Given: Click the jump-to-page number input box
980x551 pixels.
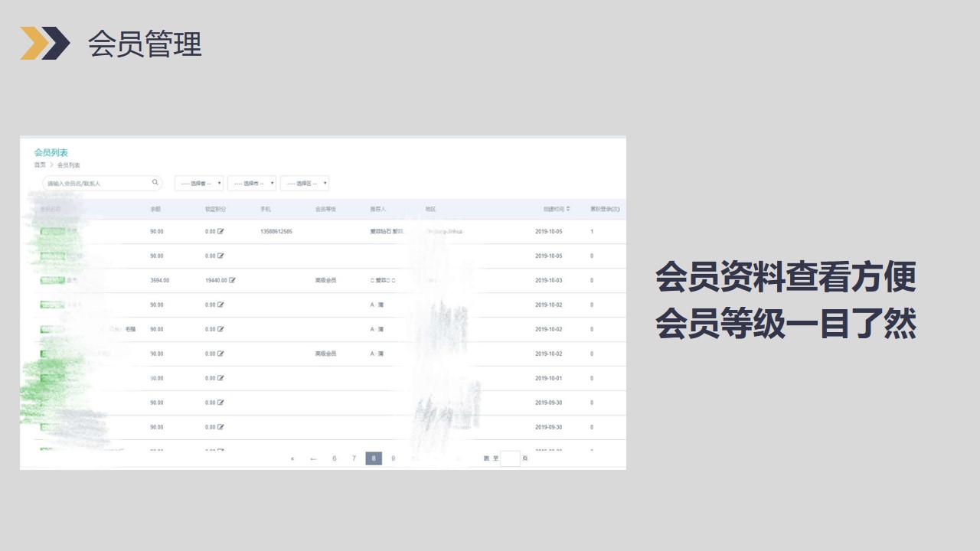Looking at the screenshot, I should pyautogui.click(x=510, y=459).
